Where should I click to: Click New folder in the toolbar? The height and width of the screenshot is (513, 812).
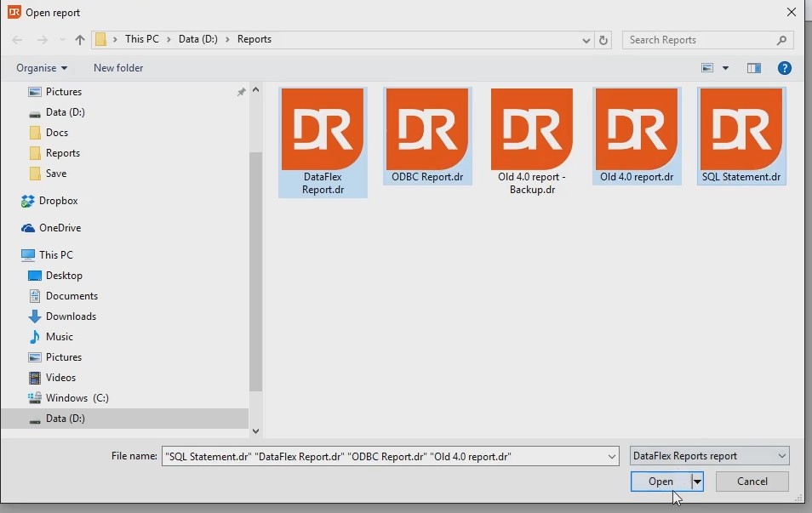tap(118, 68)
